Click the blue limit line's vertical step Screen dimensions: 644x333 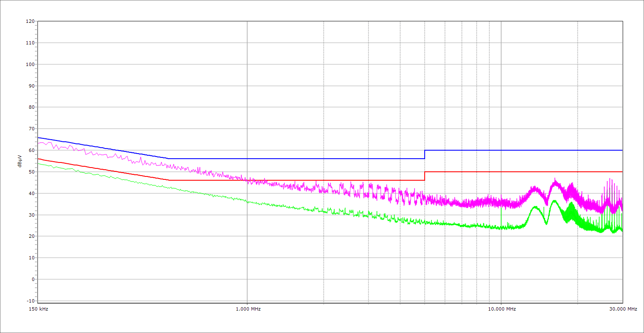[425, 154]
